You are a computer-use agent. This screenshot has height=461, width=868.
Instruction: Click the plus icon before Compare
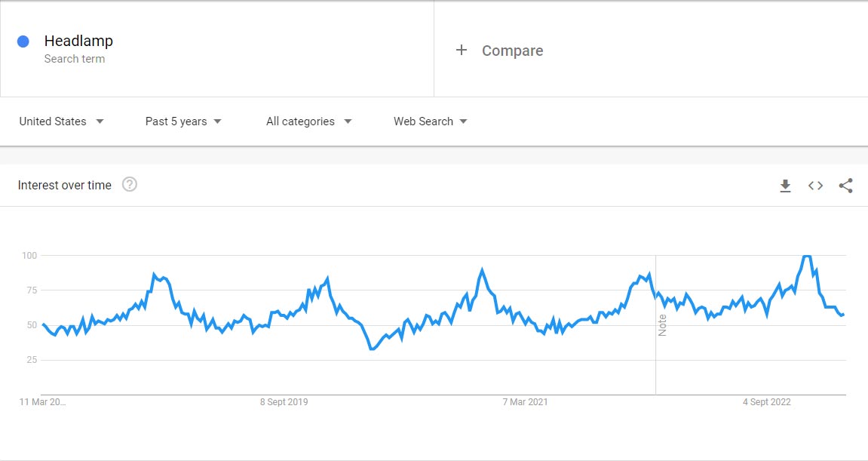pos(462,51)
